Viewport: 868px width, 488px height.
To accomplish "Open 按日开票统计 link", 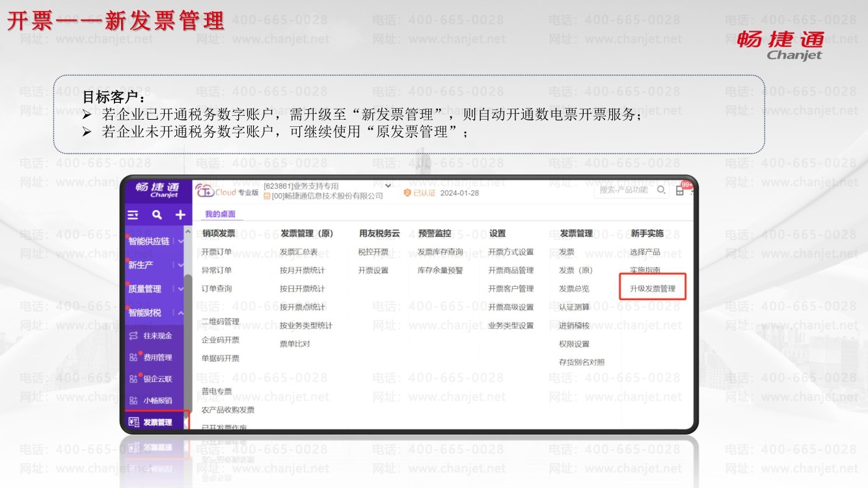I will (303, 288).
